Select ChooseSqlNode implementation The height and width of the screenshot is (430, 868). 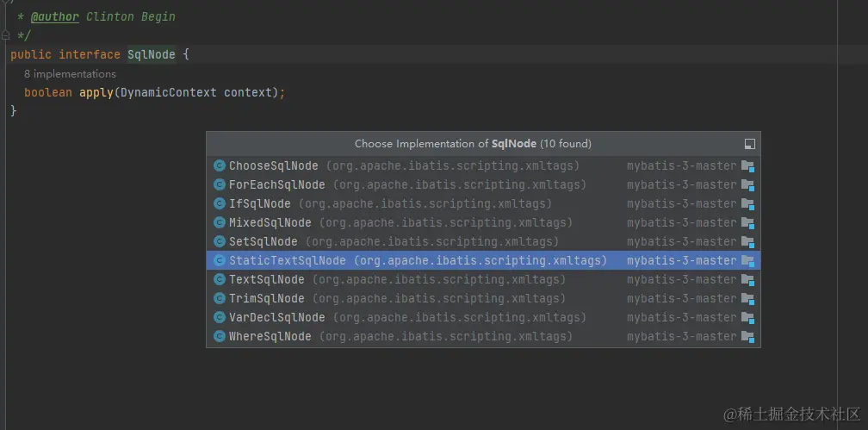(483, 165)
